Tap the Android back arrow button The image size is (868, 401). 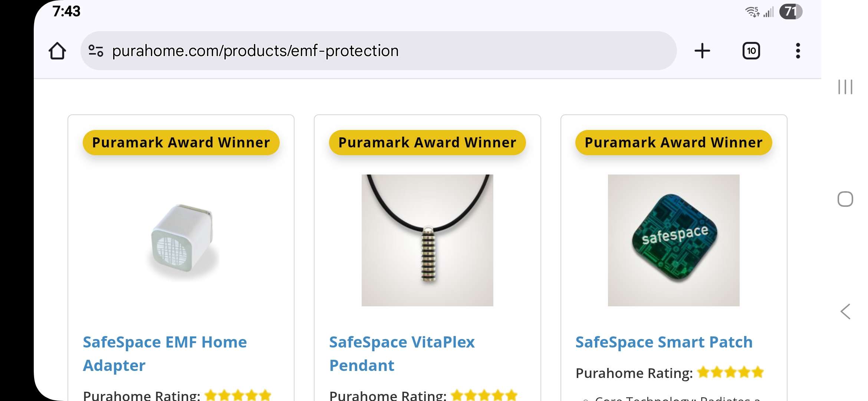[x=845, y=312]
